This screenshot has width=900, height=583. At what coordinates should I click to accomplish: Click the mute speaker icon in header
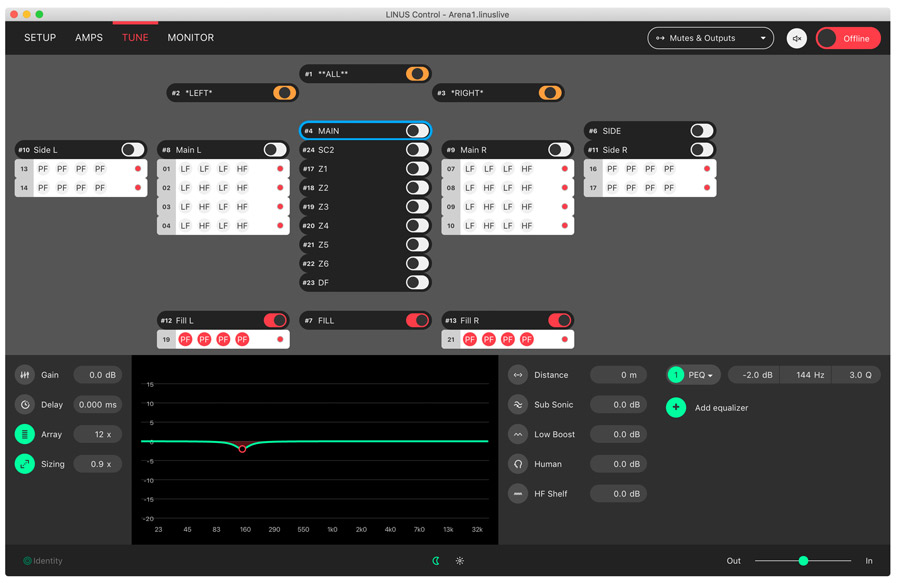[x=797, y=38]
